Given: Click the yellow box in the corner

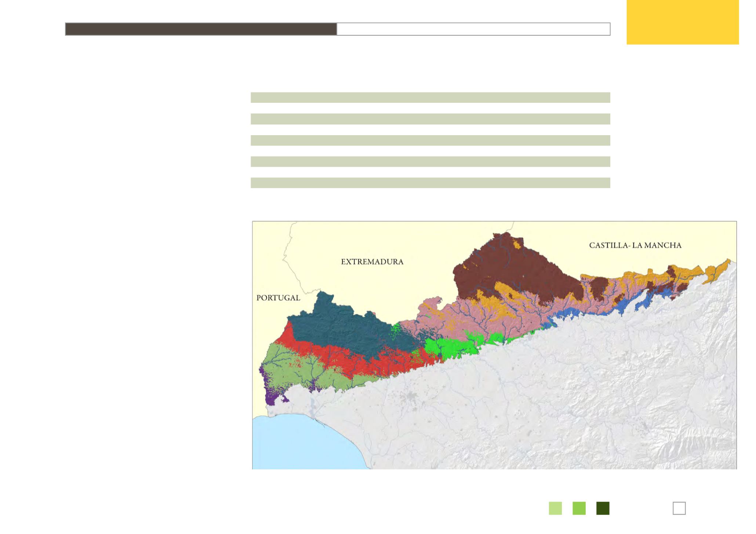Looking at the screenshot, I should coord(683,22).
